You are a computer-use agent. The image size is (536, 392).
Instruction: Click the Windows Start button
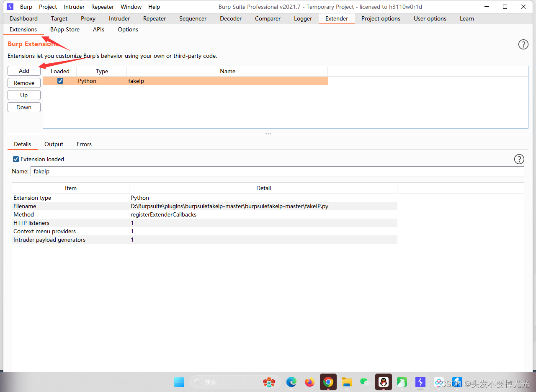pos(179,382)
